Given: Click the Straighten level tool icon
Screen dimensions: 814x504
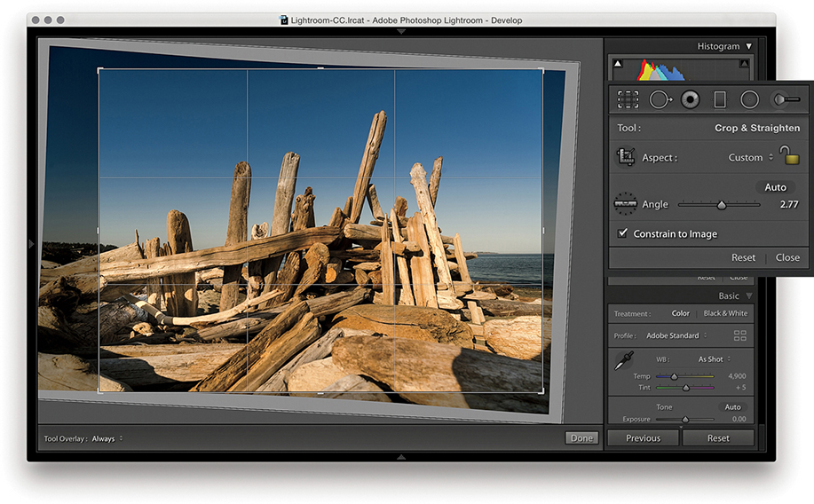Looking at the screenshot, I should pos(625,204).
